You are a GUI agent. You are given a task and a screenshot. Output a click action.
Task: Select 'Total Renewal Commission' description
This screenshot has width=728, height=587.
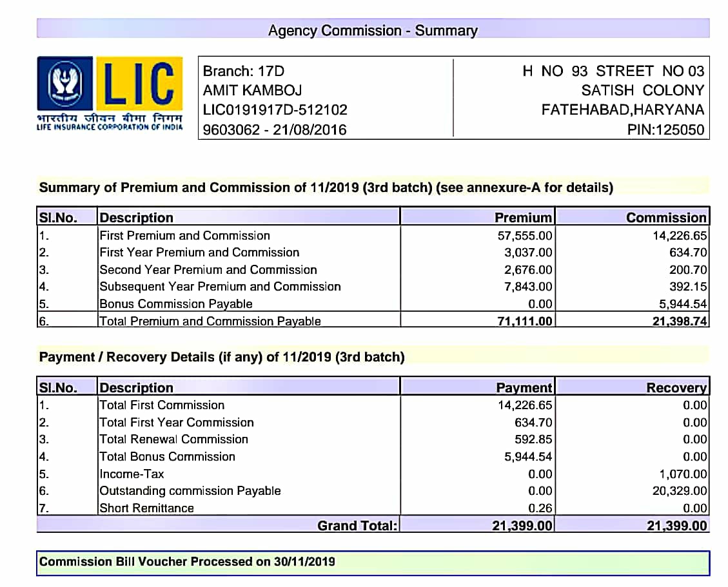click(173, 439)
